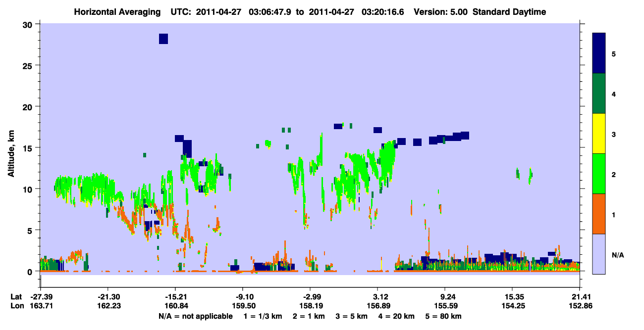Click the dark green color bar segment labeled 4
The image size is (644, 330).
(599, 94)
